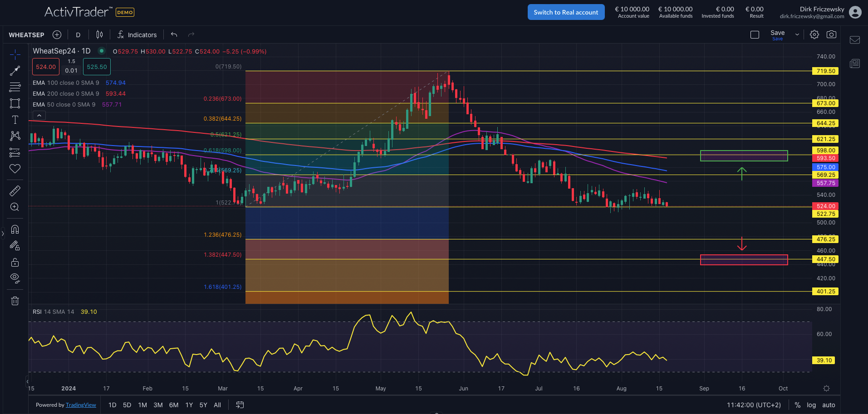Switch to the 1Y timeframe tab
This screenshot has height=414, width=868.
pyautogui.click(x=188, y=404)
